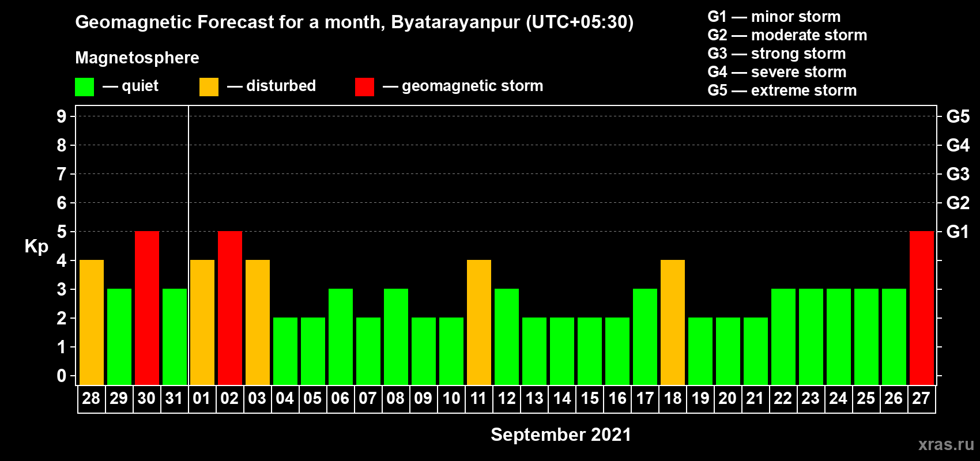Click the G4 label on right axis
Screen dimensions: 980x461
tap(958, 145)
